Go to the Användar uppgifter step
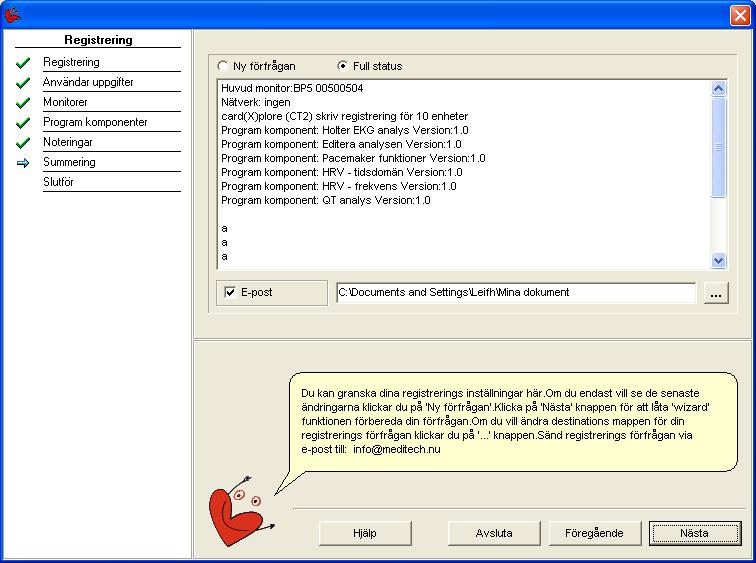 pyautogui.click(x=88, y=82)
